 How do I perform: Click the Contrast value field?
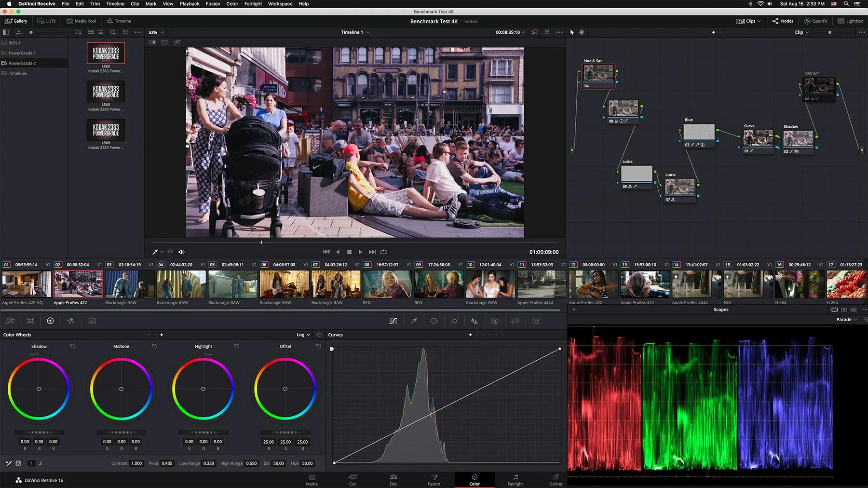coord(136,463)
